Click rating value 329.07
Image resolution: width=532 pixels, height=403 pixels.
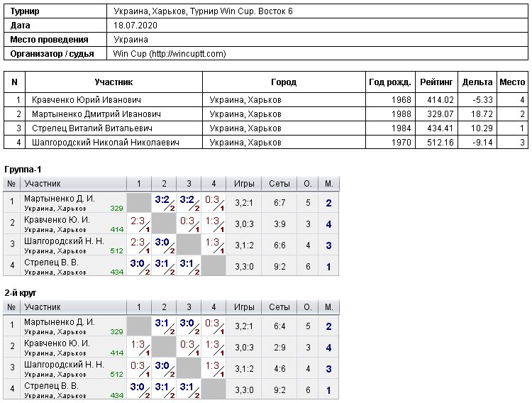pyautogui.click(x=440, y=114)
